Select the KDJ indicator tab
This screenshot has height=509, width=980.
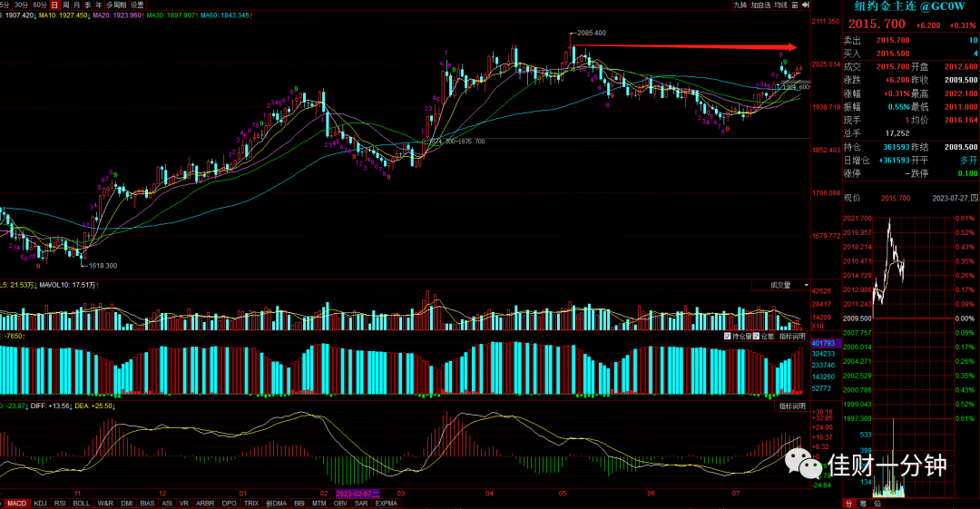pos(40,504)
